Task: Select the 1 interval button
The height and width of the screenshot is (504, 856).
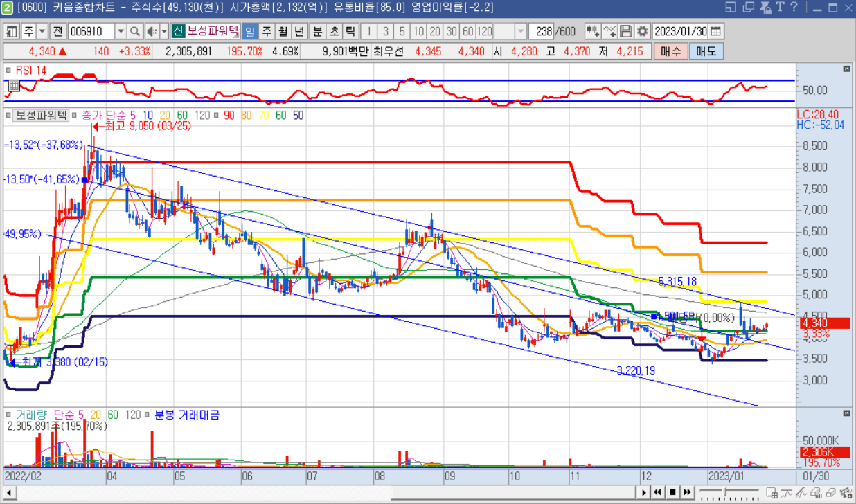Action: [368, 32]
